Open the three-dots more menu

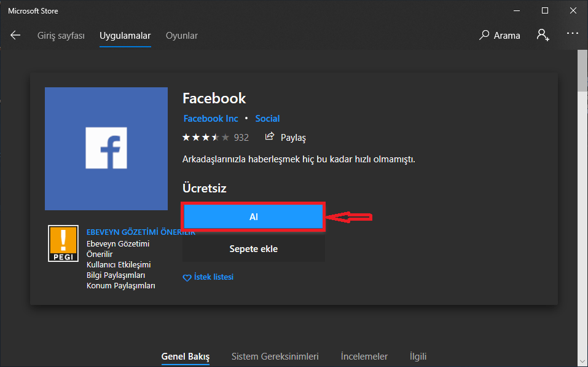572,34
